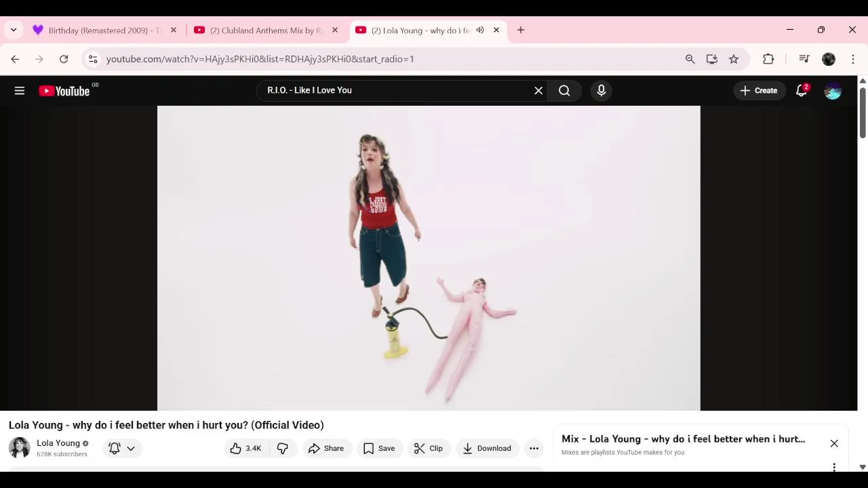The image size is (868, 488).
Task: Switch to the Clubland Anthems Mix tab
Action: pos(266,30)
